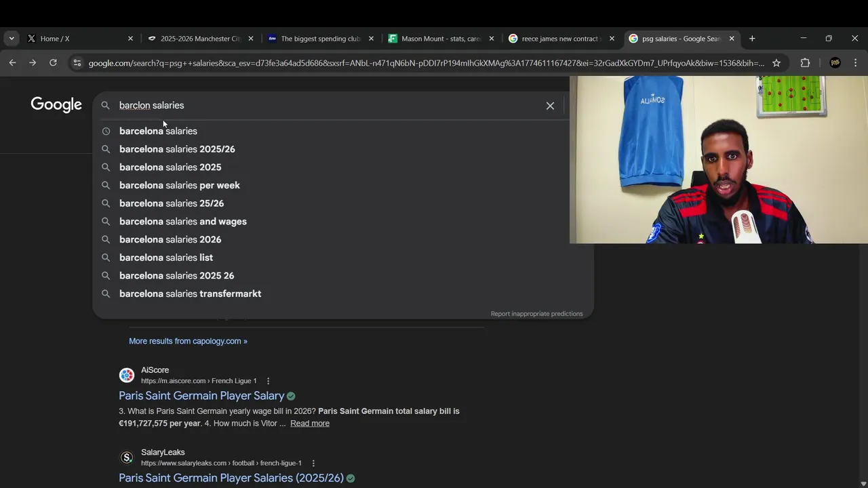Click the browser forward arrow

click(33, 63)
